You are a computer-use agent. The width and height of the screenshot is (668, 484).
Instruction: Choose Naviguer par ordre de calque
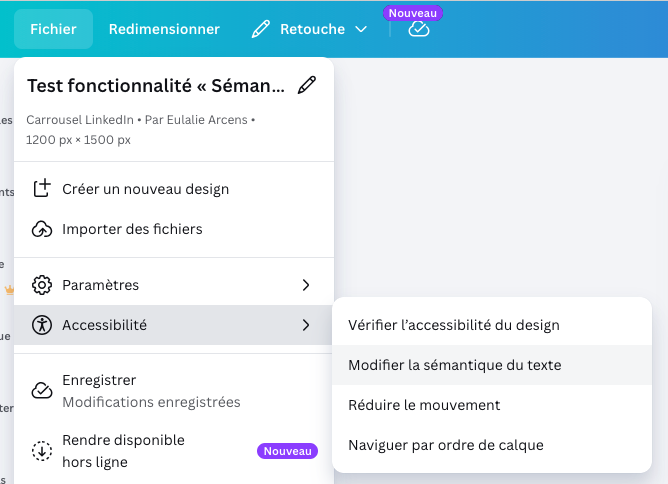pos(446,445)
